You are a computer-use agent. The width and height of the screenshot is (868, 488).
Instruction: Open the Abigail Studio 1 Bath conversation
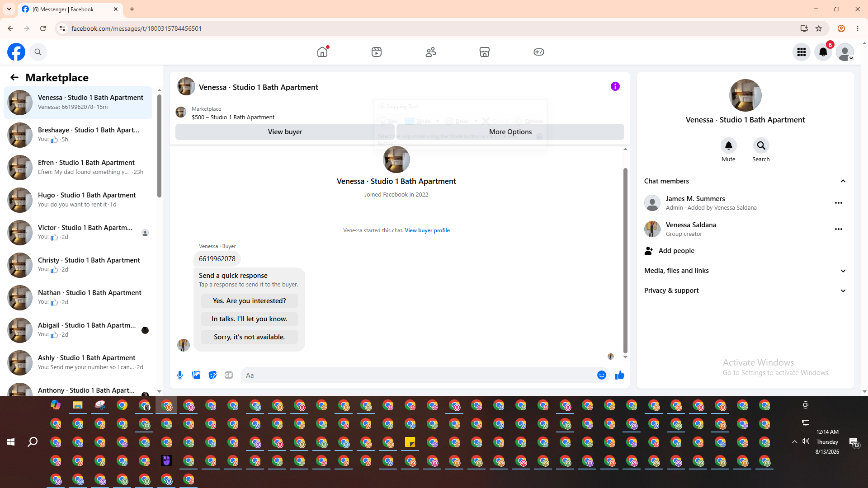tap(78, 330)
